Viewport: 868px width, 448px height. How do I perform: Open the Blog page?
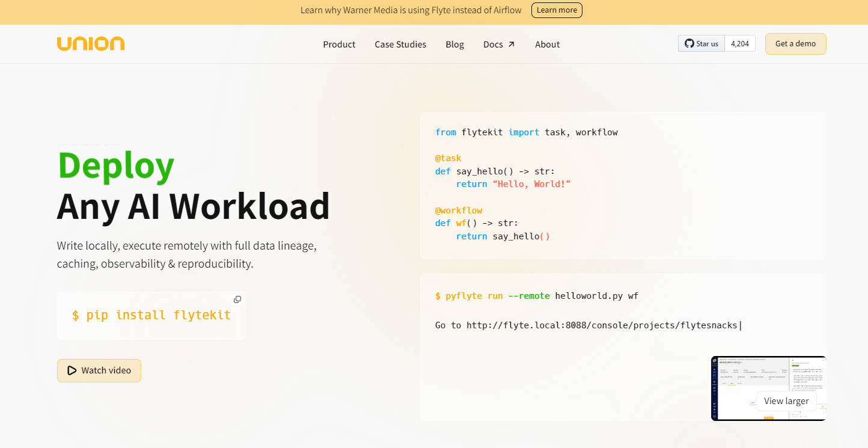click(454, 44)
